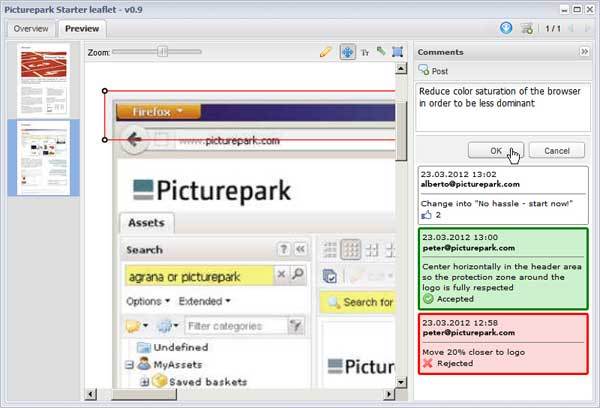Screen dimensions: 600x408
Task: Select the red rejected comment from 12:58
Action: tap(503, 344)
